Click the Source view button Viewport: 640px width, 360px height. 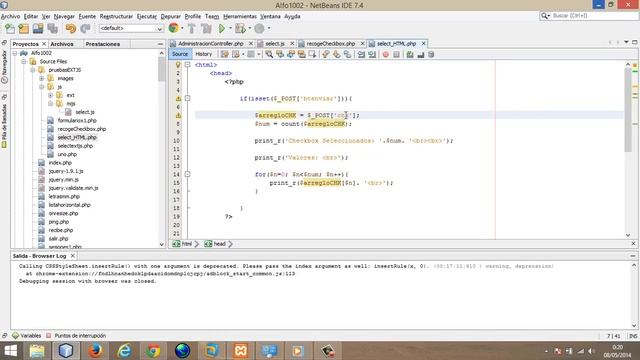(180, 54)
